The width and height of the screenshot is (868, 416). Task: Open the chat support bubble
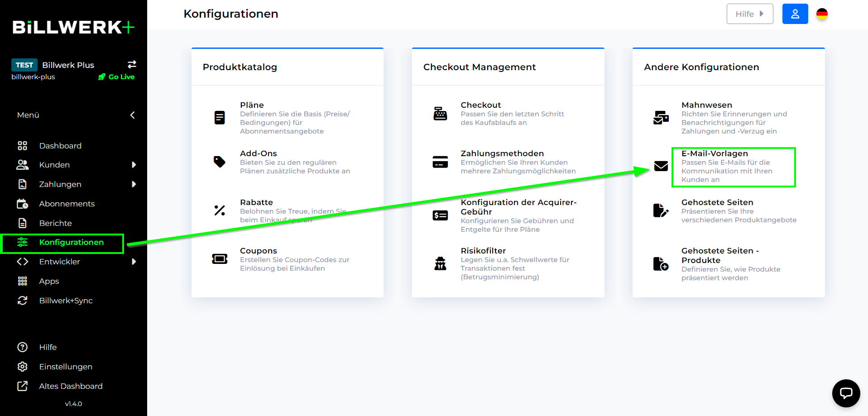846,393
